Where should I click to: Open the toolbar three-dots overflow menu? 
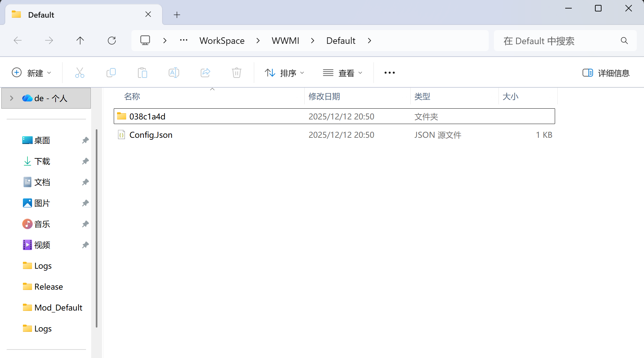tap(389, 73)
